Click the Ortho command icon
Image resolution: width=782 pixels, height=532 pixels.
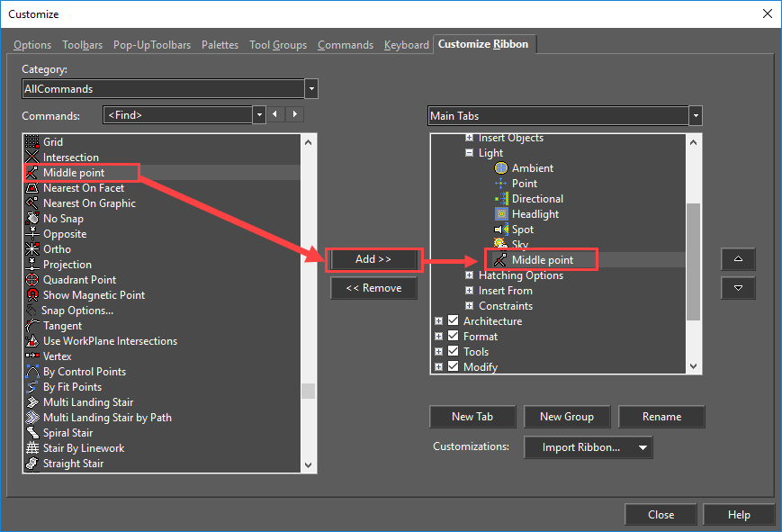point(32,249)
